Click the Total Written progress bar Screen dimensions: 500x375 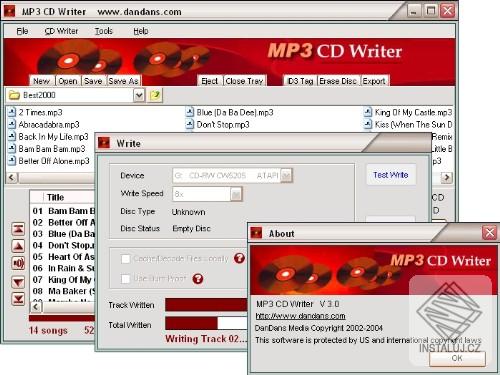206,323
